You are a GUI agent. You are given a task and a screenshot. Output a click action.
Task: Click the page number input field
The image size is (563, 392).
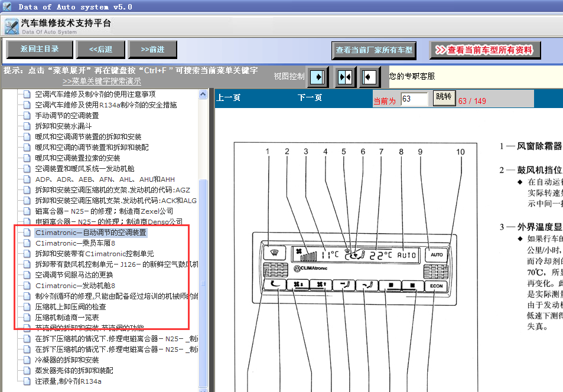414,99
